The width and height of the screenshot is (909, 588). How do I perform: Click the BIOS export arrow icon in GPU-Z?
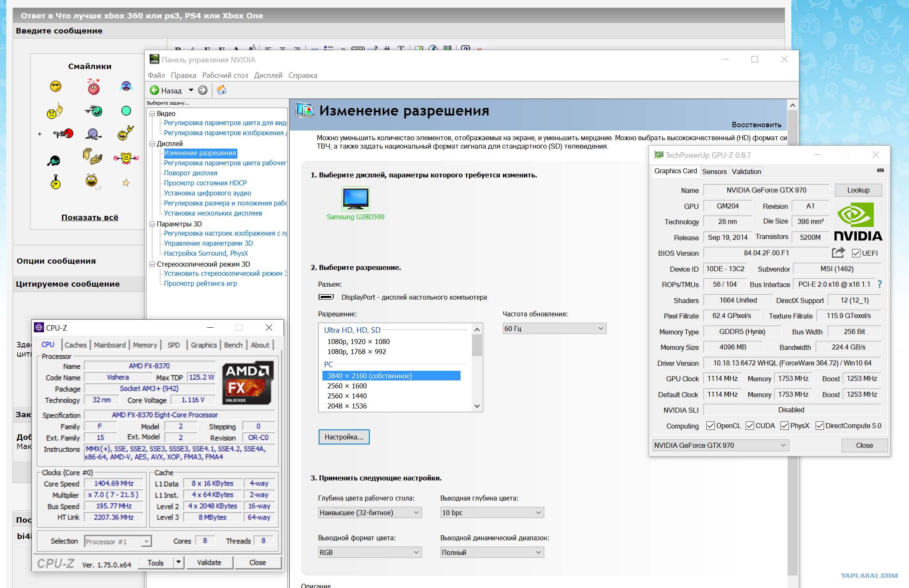coord(838,252)
